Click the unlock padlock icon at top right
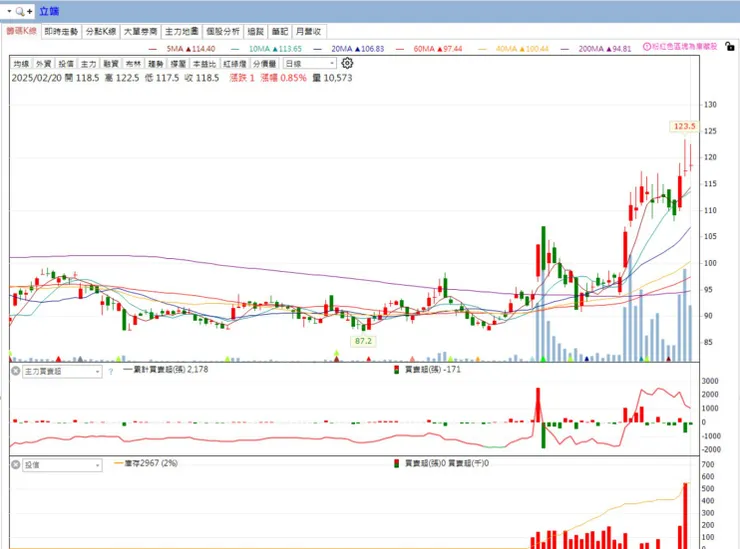The image size is (740, 549). pos(730,46)
